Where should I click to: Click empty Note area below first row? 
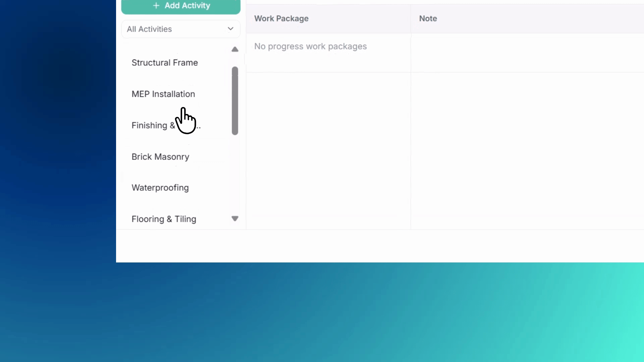pos(527,151)
